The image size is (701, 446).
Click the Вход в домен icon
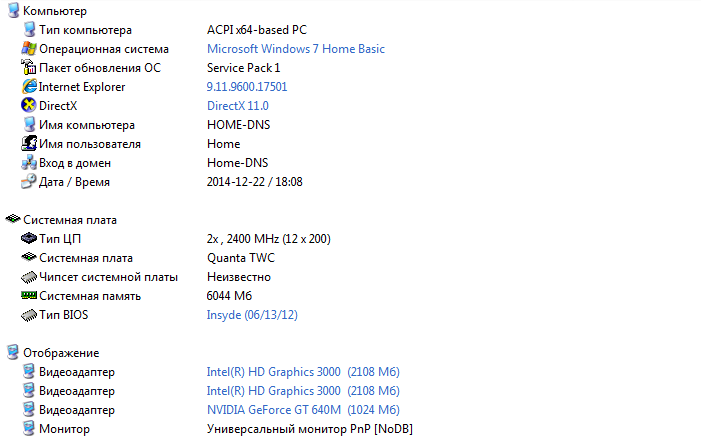[28, 163]
